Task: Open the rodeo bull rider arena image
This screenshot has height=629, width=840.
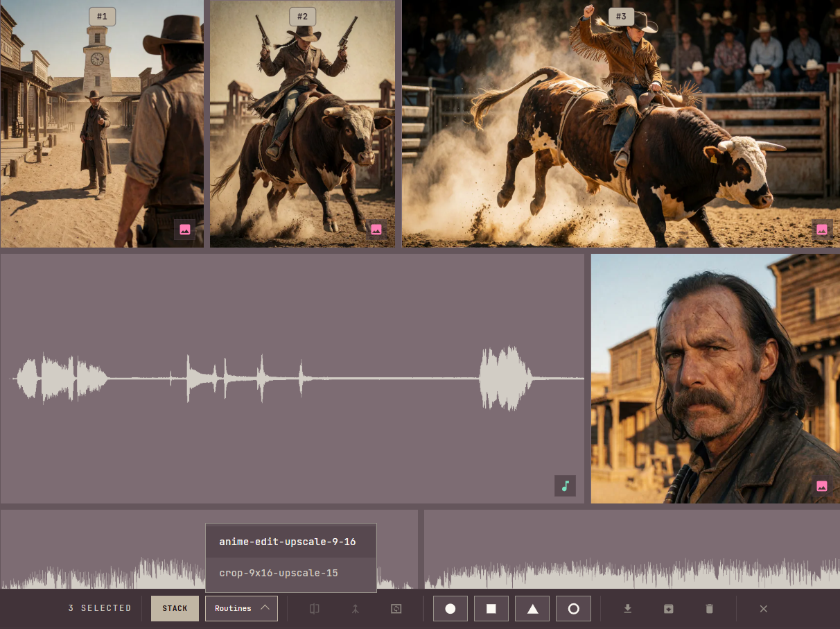Action: [621, 123]
